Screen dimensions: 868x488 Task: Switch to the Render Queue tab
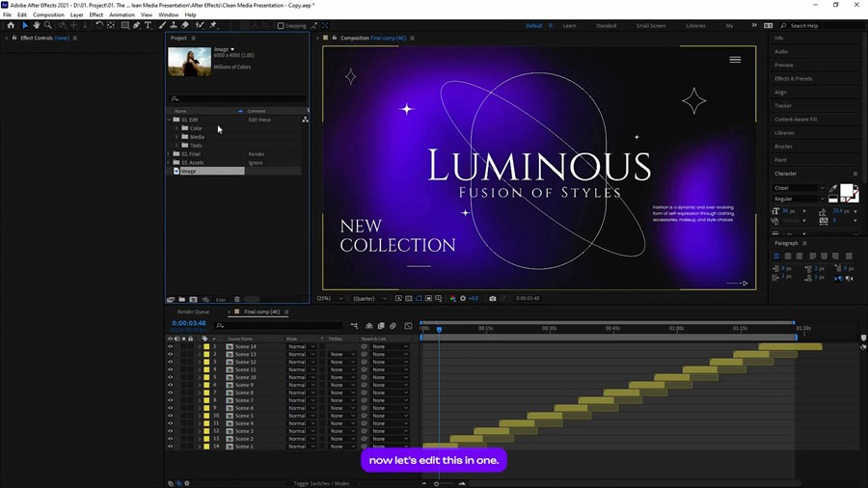(x=193, y=312)
